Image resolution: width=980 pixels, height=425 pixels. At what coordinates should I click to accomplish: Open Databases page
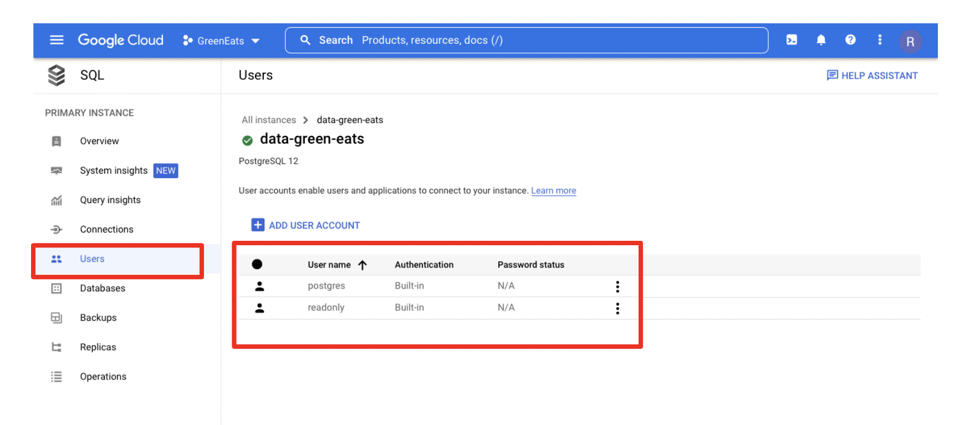point(103,288)
